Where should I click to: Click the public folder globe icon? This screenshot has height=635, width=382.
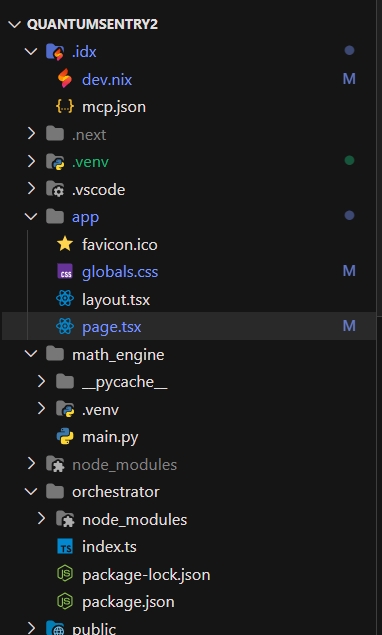pos(55,629)
